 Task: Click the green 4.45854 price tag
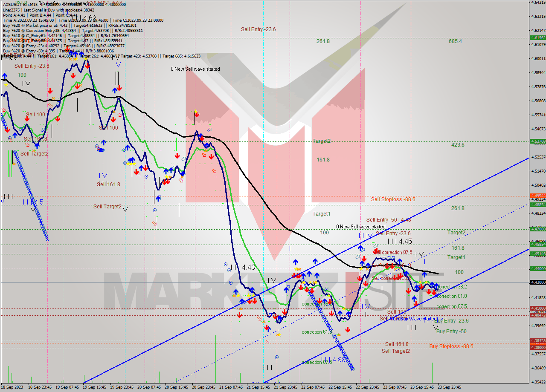tap(537, 244)
